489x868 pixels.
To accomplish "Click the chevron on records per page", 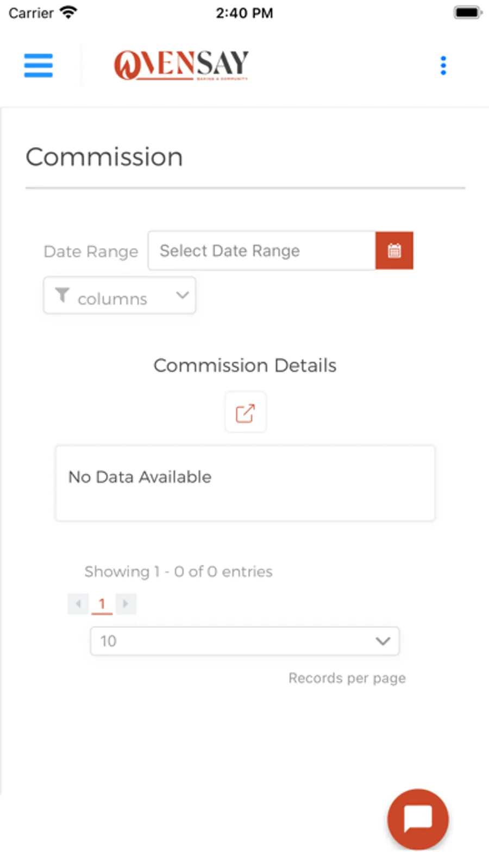I will [x=383, y=641].
